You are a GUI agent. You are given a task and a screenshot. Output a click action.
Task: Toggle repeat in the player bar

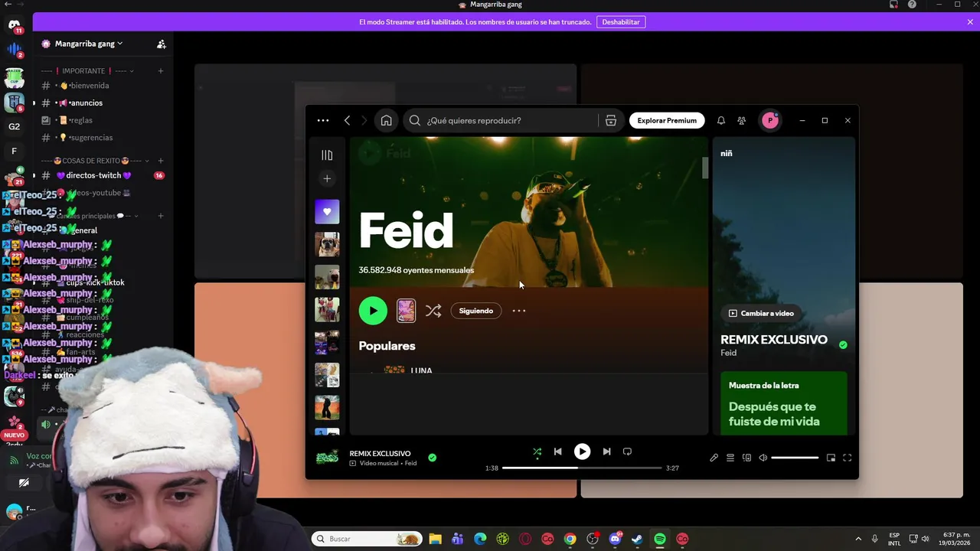627,452
